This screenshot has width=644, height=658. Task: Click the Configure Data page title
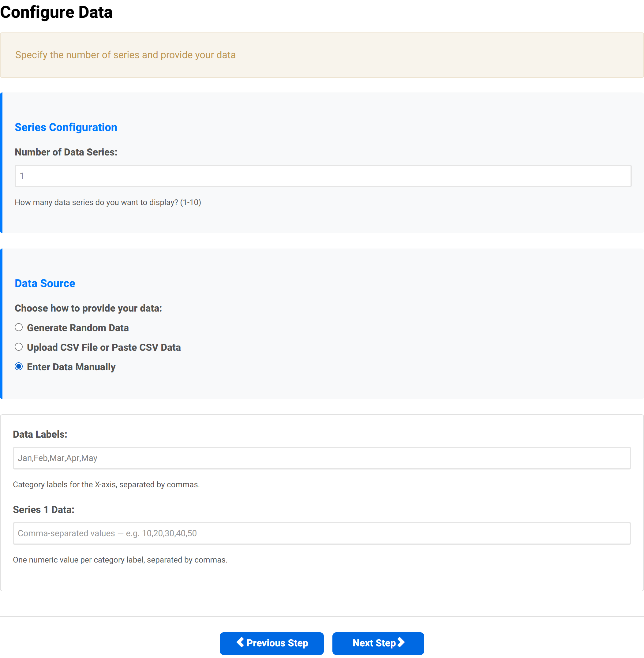57,12
